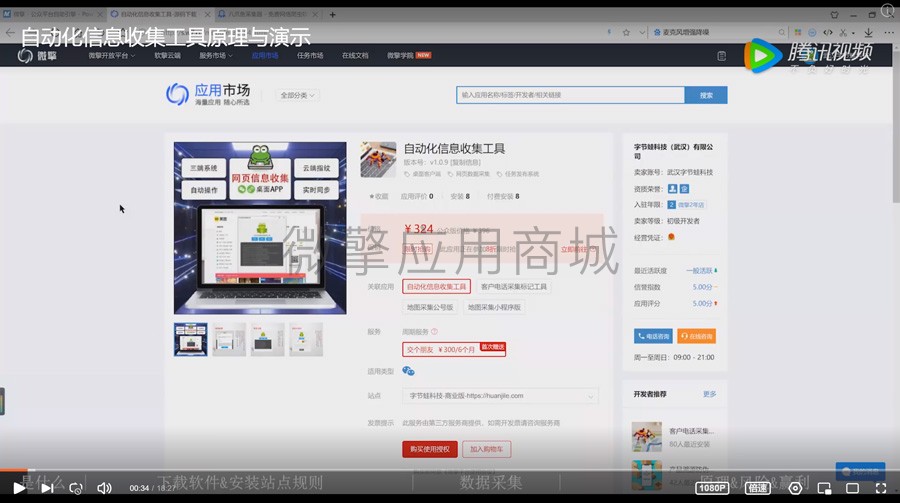Close the 自动化信息收集工具 browser tab
900x503 pixels.
click(208, 14)
